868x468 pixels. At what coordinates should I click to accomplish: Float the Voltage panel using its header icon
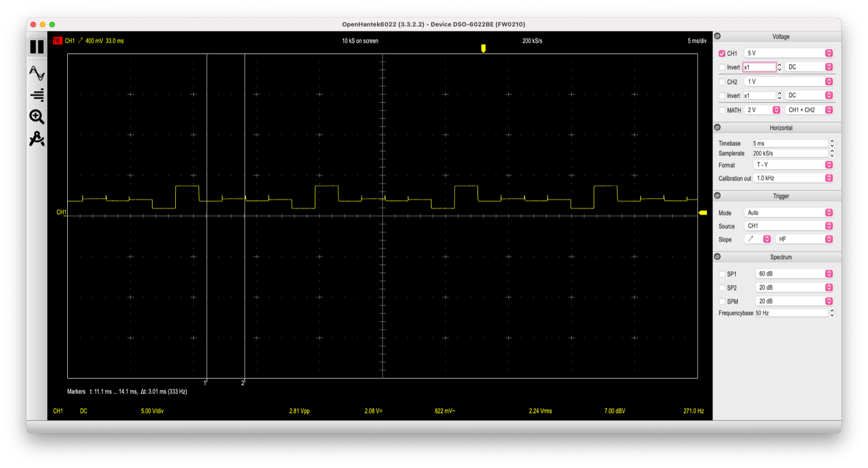pyautogui.click(x=718, y=36)
